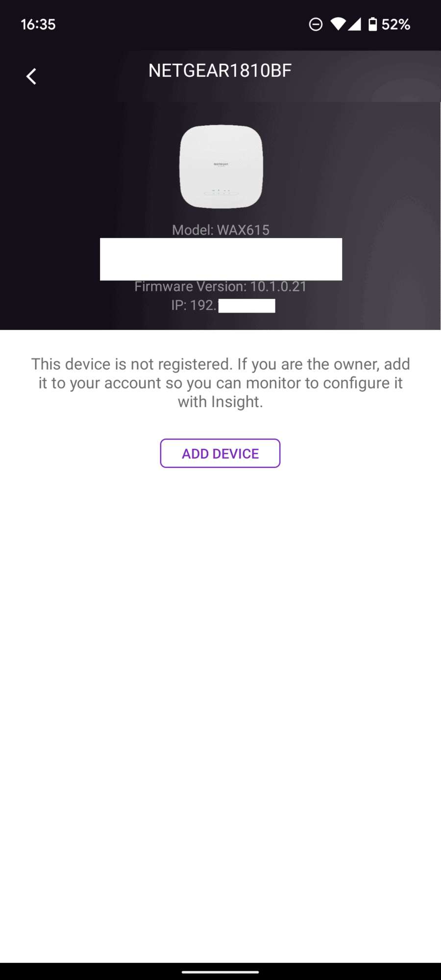Tap the 52% battery percentage text
The height and width of the screenshot is (980, 441).
point(396,24)
